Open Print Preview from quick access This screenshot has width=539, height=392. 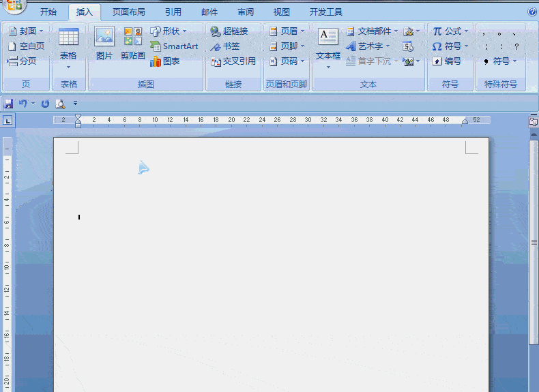coord(60,104)
